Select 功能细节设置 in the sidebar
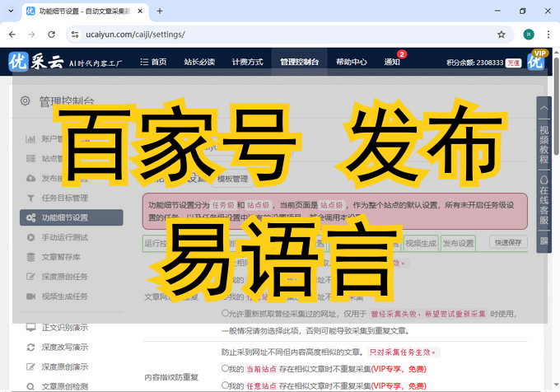 click(x=72, y=217)
